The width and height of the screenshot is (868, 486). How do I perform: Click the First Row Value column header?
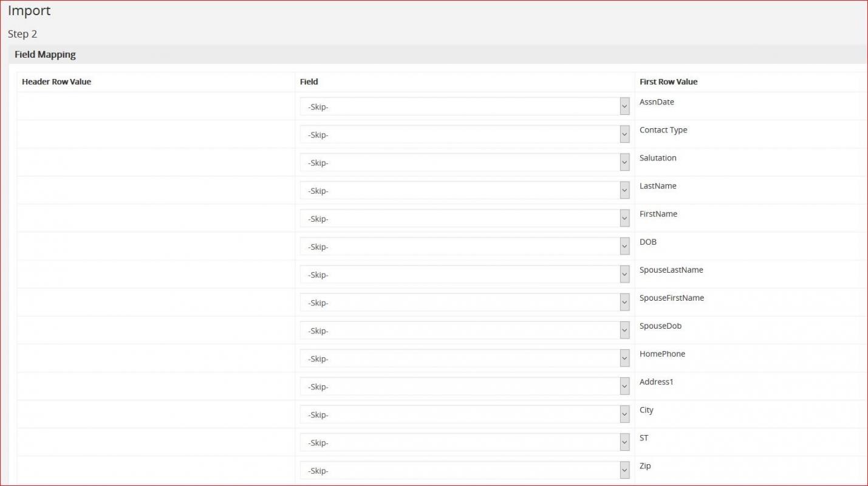point(668,82)
